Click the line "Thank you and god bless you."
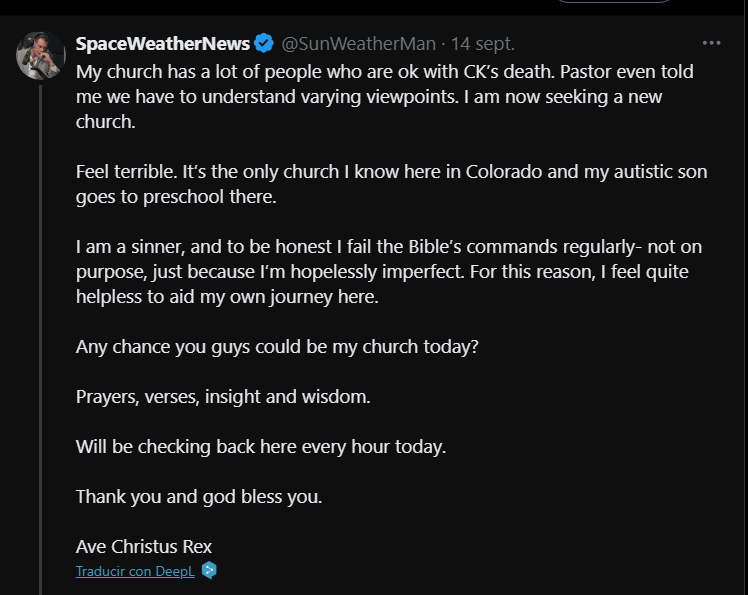The height and width of the screenshot is (595, 748). tap(199, 497)
